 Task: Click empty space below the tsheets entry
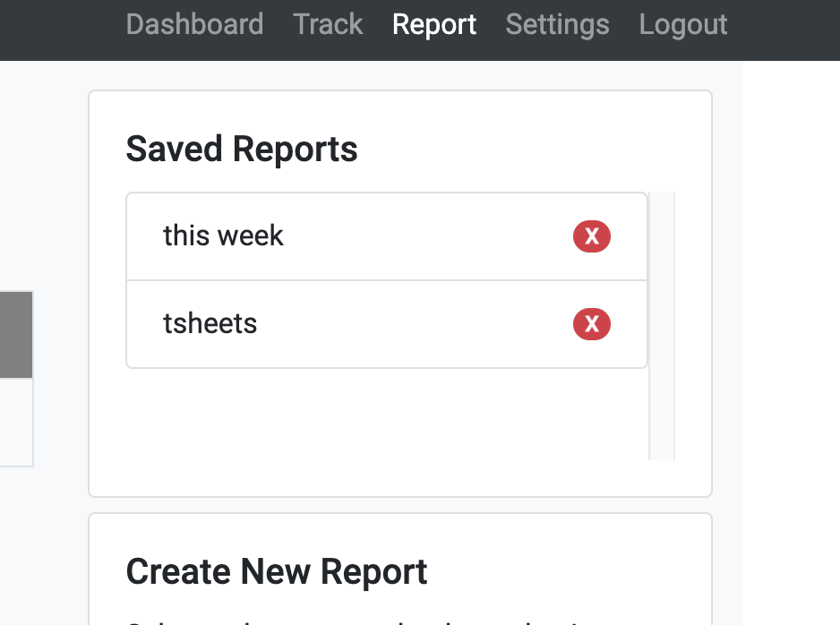(387, 414)
